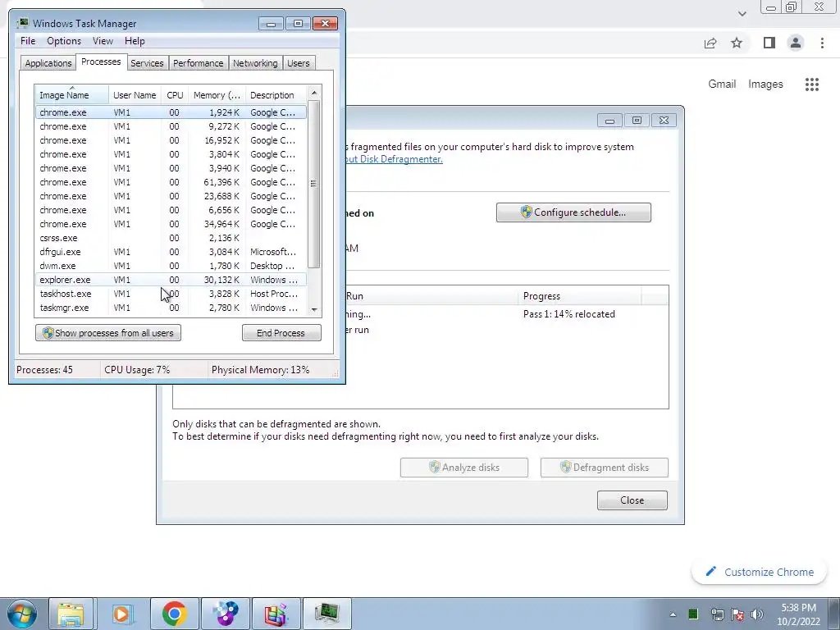Image resolution: width=840 pixels, height=630 pixels.
Task: Open Task Manager View menu
Action: pyautogui.click(x=103, y=41)
